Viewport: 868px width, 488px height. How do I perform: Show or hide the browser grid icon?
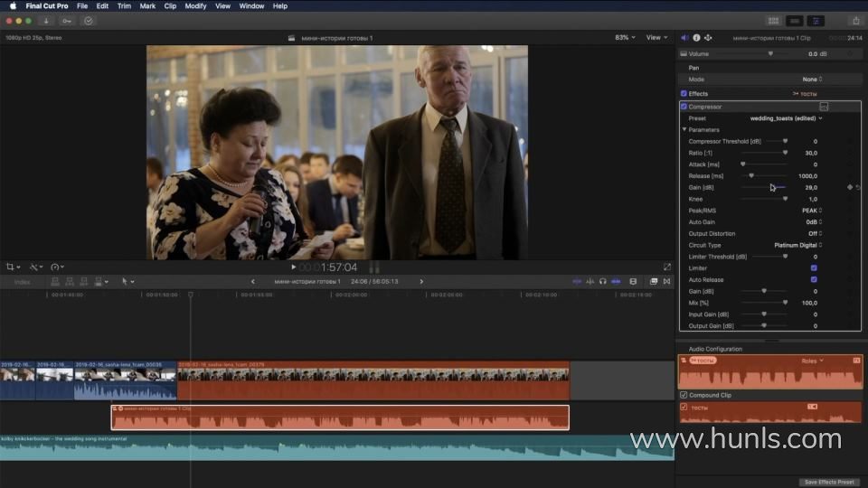point(773,21)
